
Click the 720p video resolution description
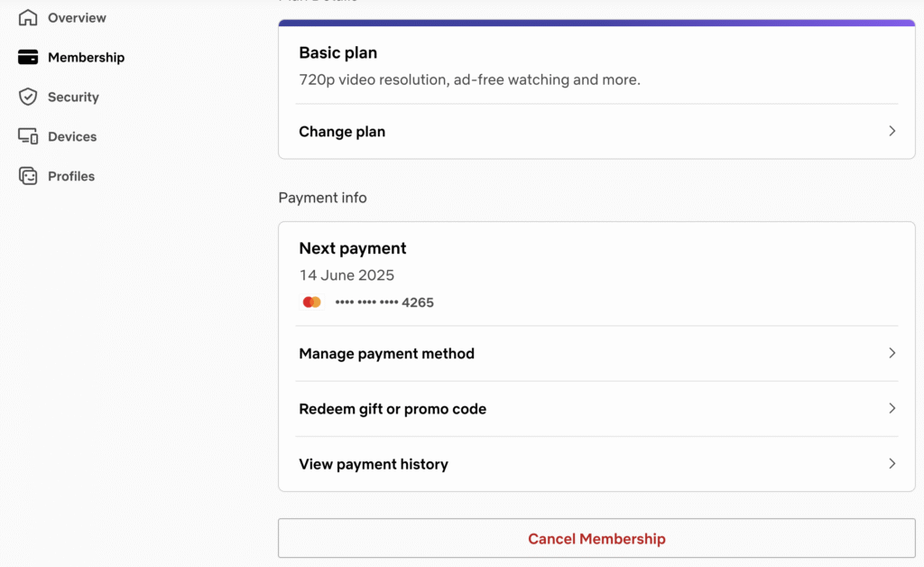tap(469, 79)
